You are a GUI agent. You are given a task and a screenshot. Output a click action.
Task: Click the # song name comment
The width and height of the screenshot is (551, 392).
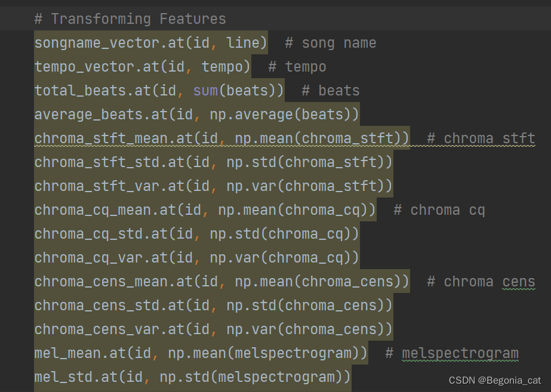pyautogui.click(x=332, y=42)
